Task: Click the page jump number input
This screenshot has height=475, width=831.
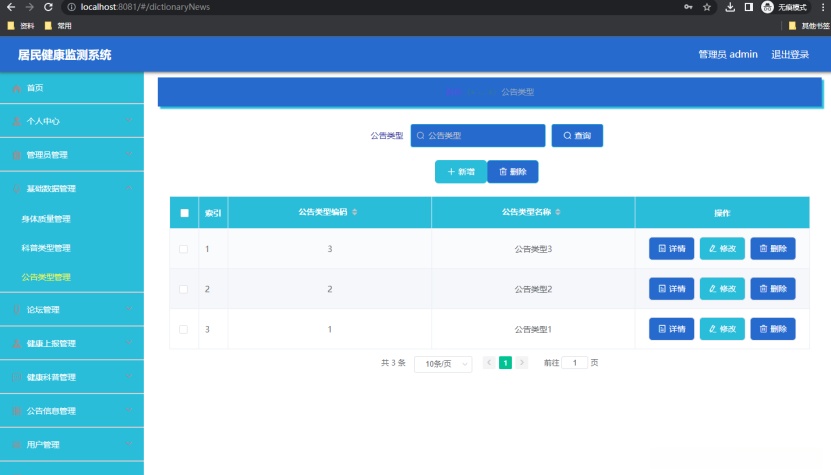Action: (x=574, y=363)
